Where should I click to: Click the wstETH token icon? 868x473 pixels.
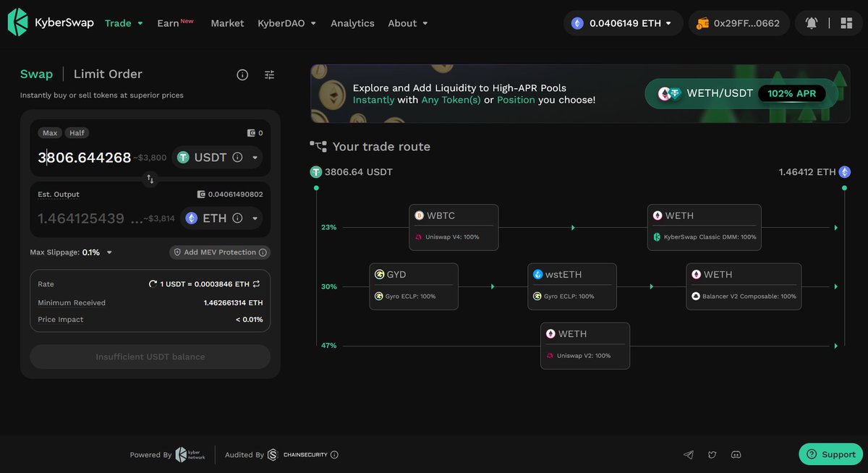tap(537, 275)
